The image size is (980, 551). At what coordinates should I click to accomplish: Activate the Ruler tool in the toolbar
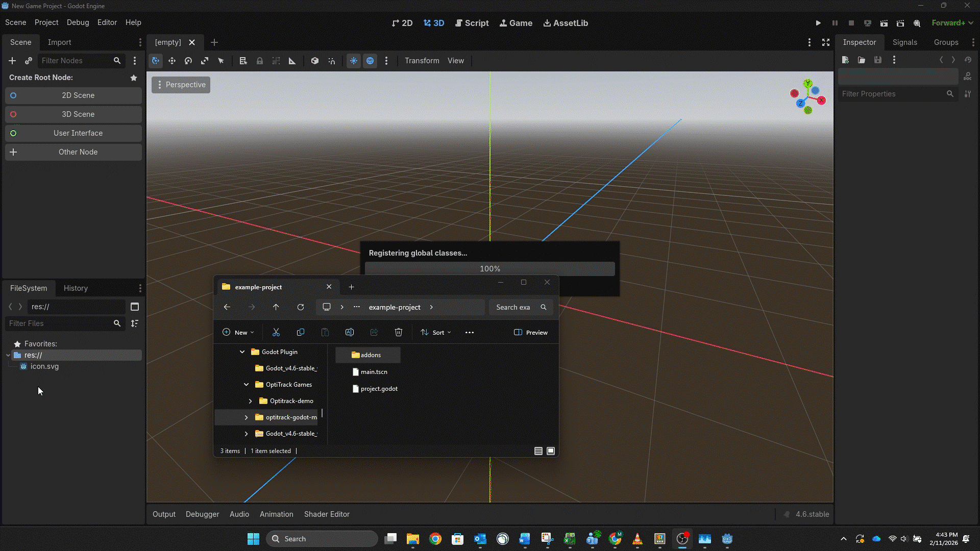click(x=291, y=61)
